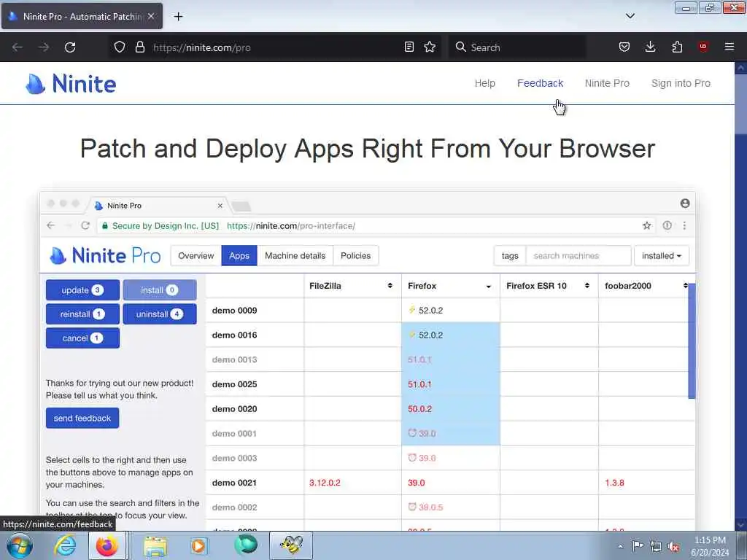Click the taskbar clock showing 1:15 PM

coord(710,546)
